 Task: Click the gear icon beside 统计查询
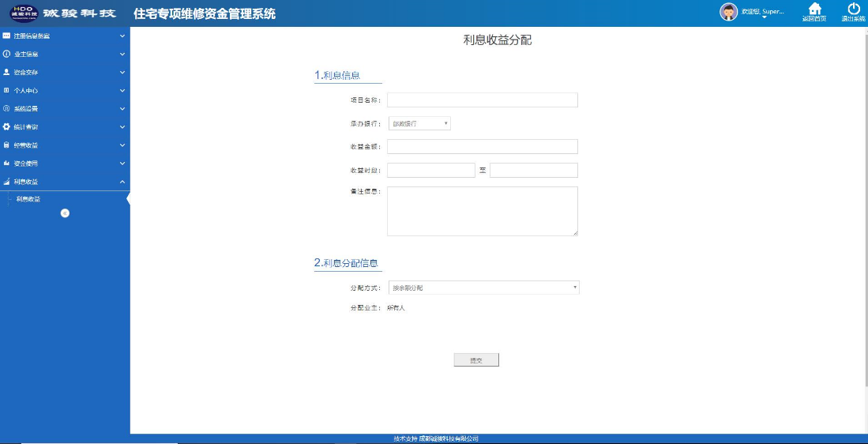tap(6, 126)
